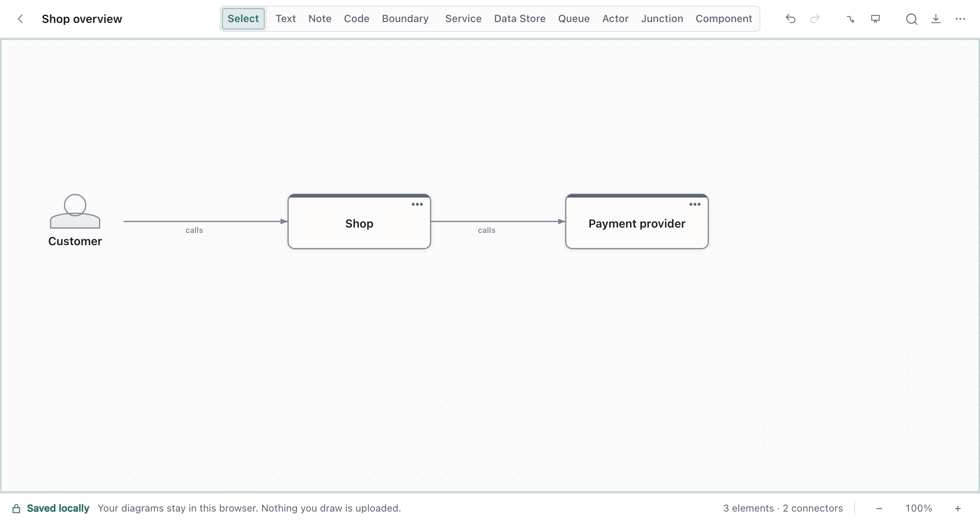Click the 3 elements · 2 connectors count
Image resolution: width=980 pixels, height=523 pixels.
coord(783,508)
